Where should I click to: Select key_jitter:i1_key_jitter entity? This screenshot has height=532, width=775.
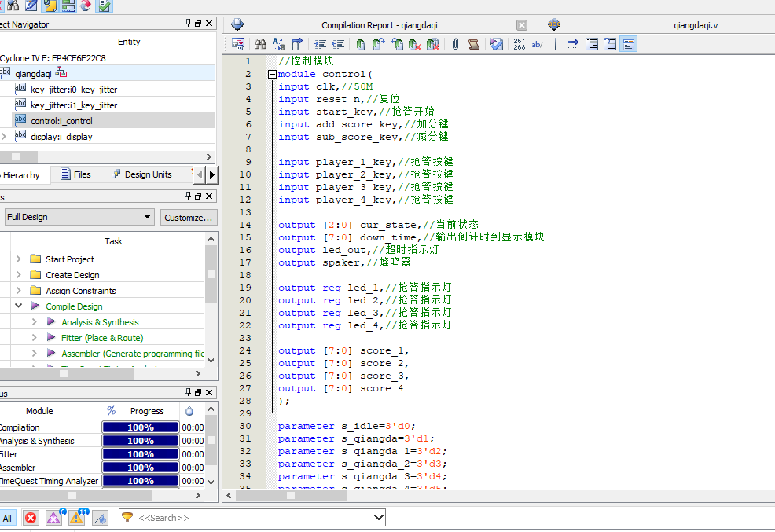(x=74, y=105)
